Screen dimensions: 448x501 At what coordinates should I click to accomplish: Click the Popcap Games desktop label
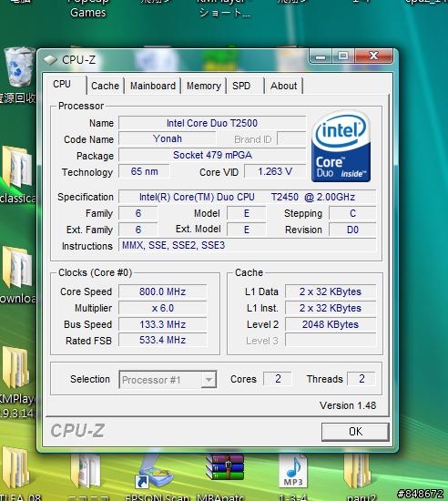pyautogui.click(x=88, y=8)
